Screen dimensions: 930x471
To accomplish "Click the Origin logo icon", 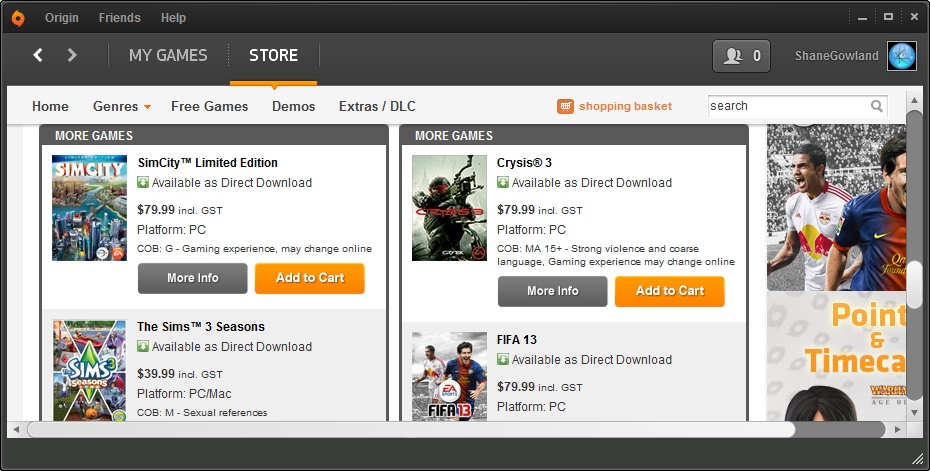I will point(17,18).
